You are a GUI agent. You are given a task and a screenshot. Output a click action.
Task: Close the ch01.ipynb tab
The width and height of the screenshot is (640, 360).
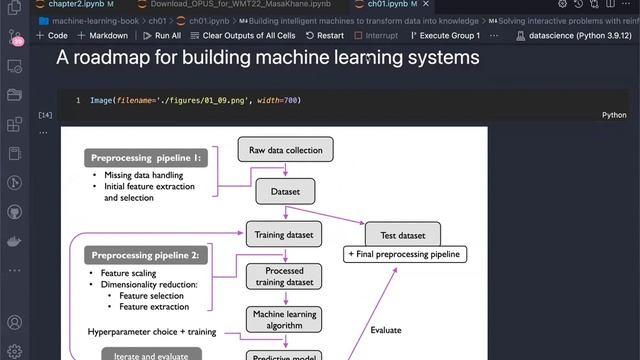(426, 4)
